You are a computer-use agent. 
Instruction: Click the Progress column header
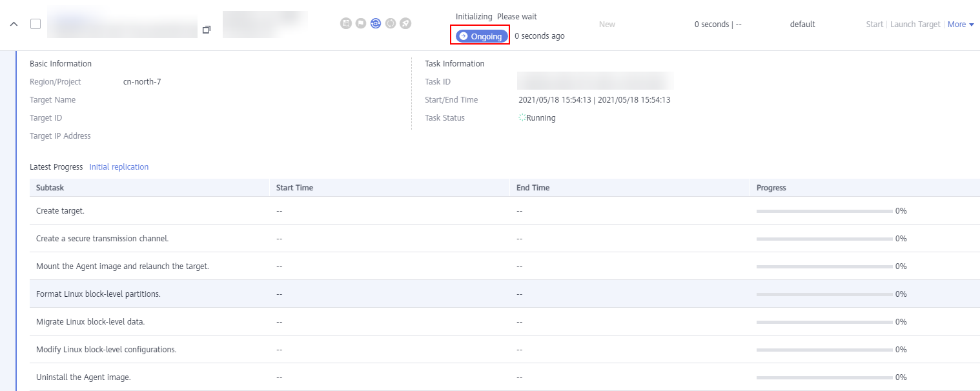click(x=771, y=188)
